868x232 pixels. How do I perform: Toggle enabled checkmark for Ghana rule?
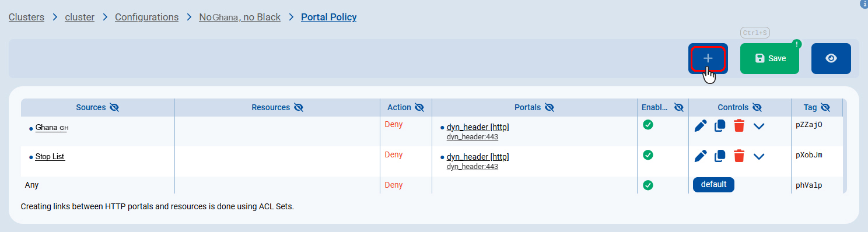pyautogui.click(x=647, y=124)
